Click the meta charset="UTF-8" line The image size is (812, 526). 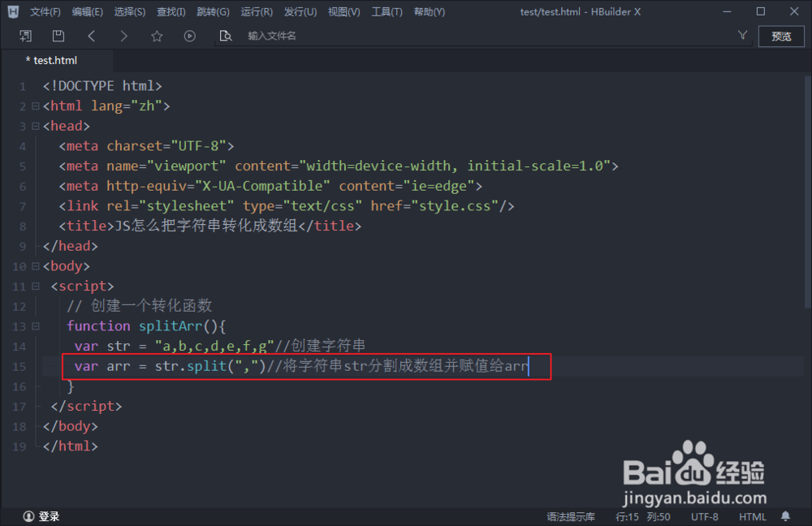pos(146,146)
